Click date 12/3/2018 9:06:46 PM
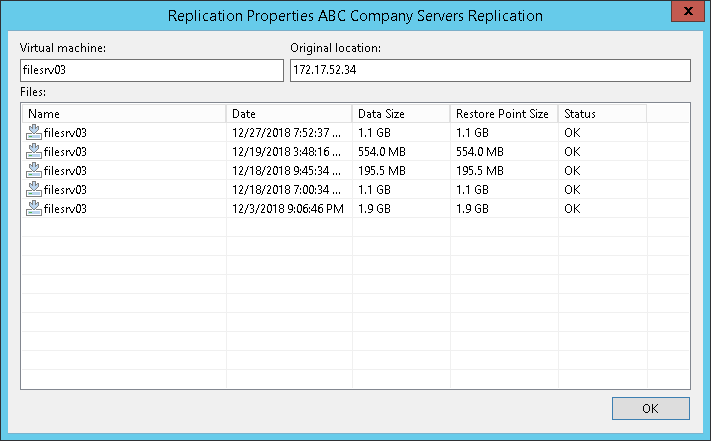Screen dimensions: 711x441 click(x=287, y=209)
